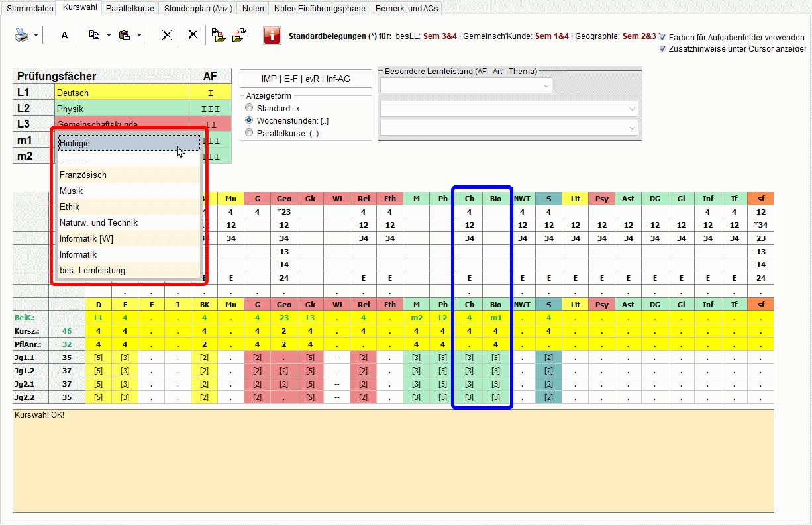Click the load documents from folder icon
This screenshot has width=812, height=525.
pos(239,35)
